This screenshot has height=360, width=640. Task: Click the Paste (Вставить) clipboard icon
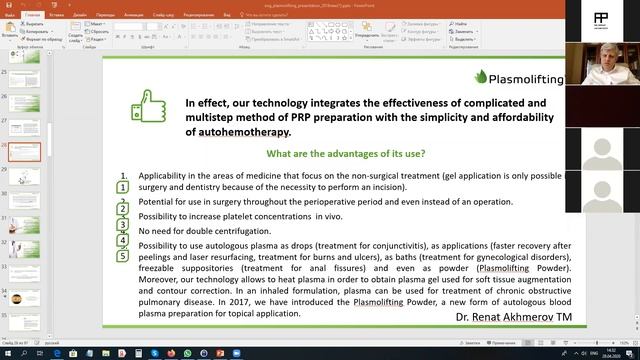10,27
